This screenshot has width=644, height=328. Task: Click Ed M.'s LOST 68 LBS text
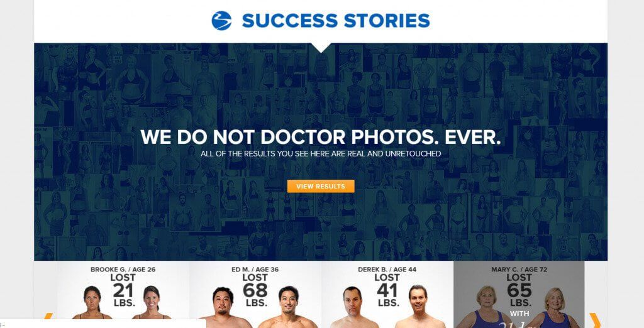tap(255, 290)
